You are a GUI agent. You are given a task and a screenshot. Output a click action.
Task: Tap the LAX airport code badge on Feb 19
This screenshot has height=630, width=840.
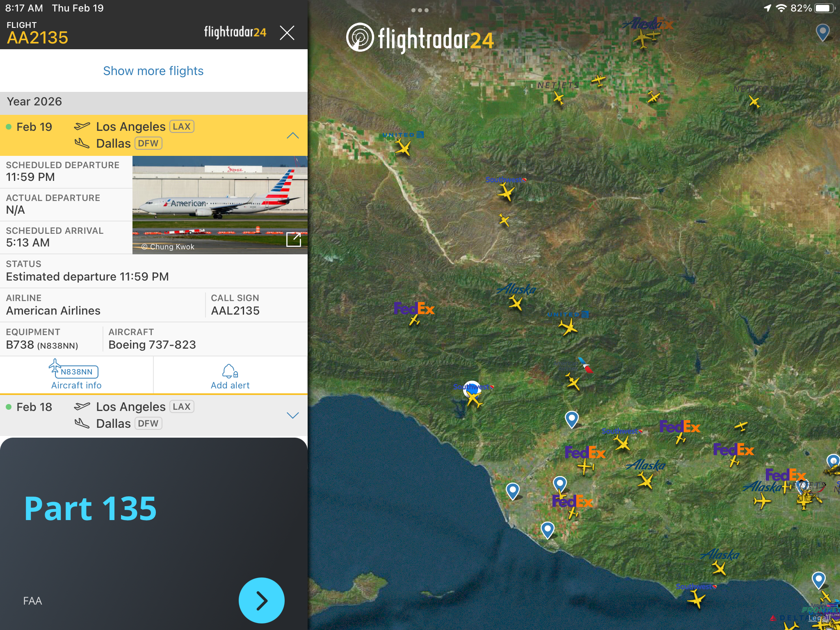click(182, 126)
